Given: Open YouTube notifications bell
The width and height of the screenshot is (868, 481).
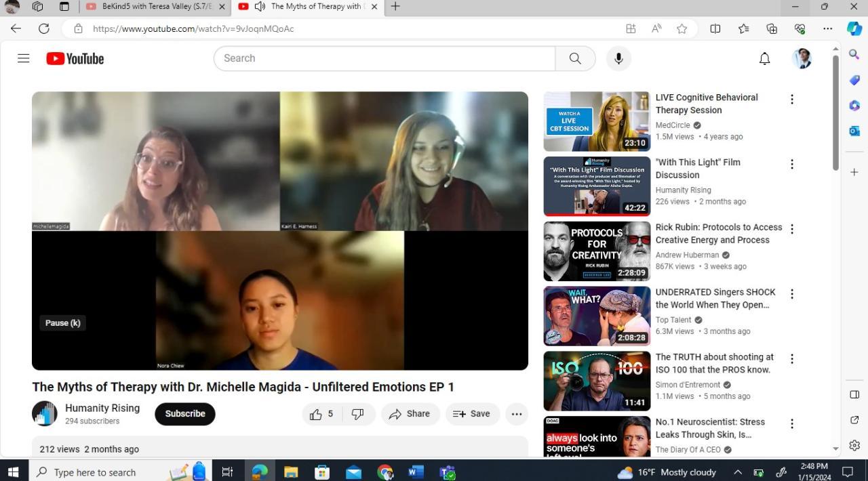Looking at the screenshot, I should pyautogui.click(x=764, y=59).
